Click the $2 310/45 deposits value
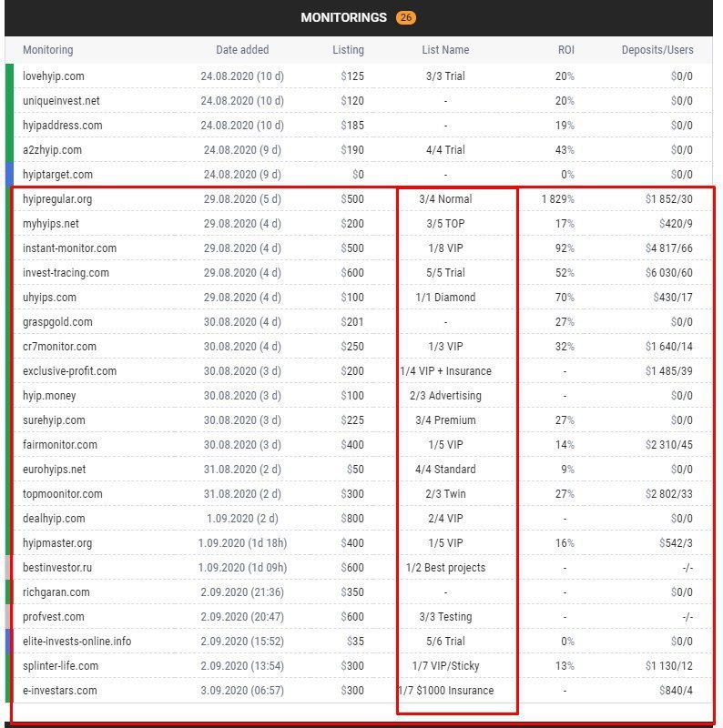 669,445
